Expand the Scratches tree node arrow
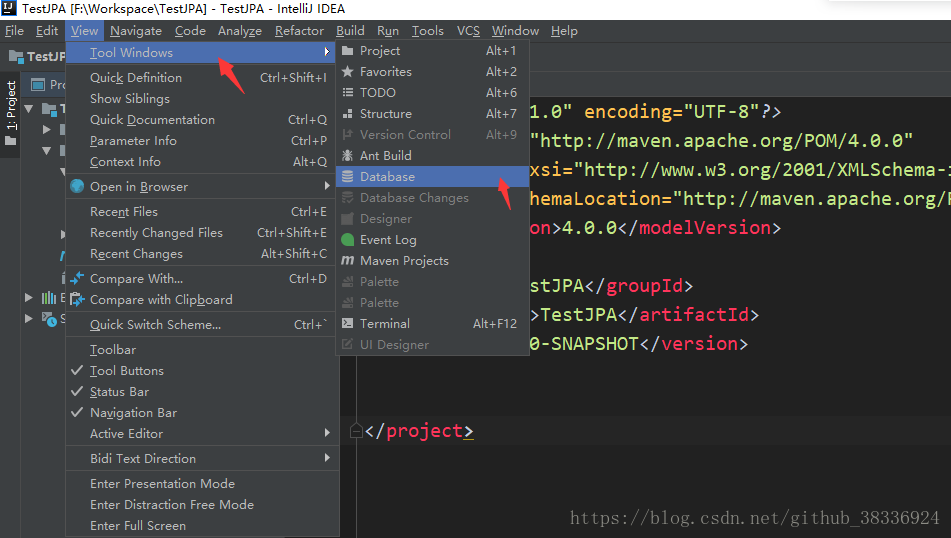Image resolution: width=951 pixels, height=538 pixels. pos(29,318)
